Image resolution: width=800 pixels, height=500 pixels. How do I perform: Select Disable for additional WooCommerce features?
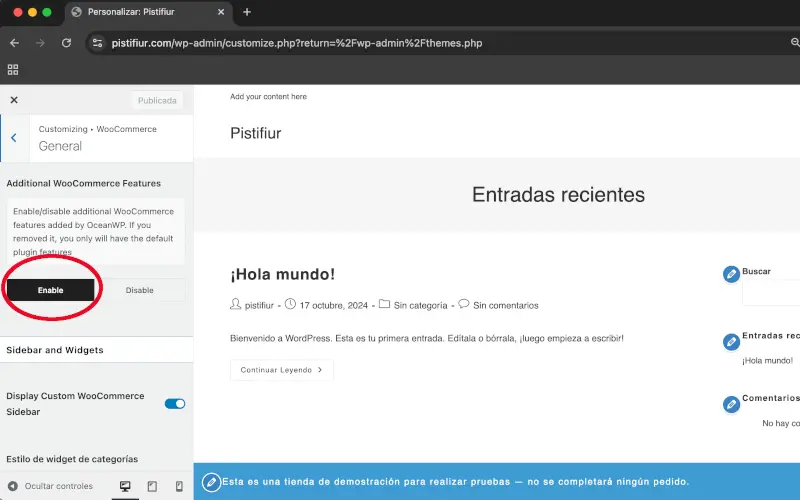(139, 290)
